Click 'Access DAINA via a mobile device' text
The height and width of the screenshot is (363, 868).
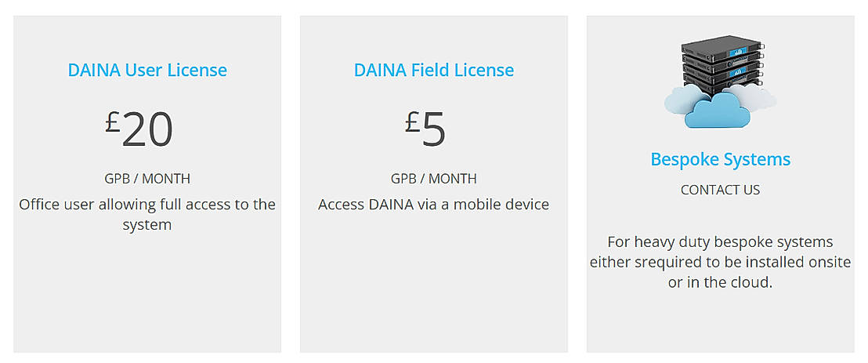(x=434, y=205)
